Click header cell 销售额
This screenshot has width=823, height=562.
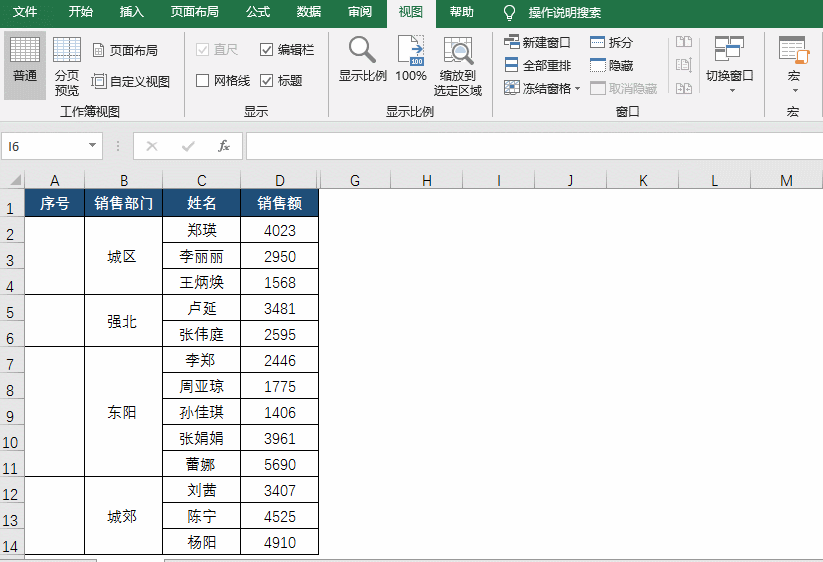279,203
